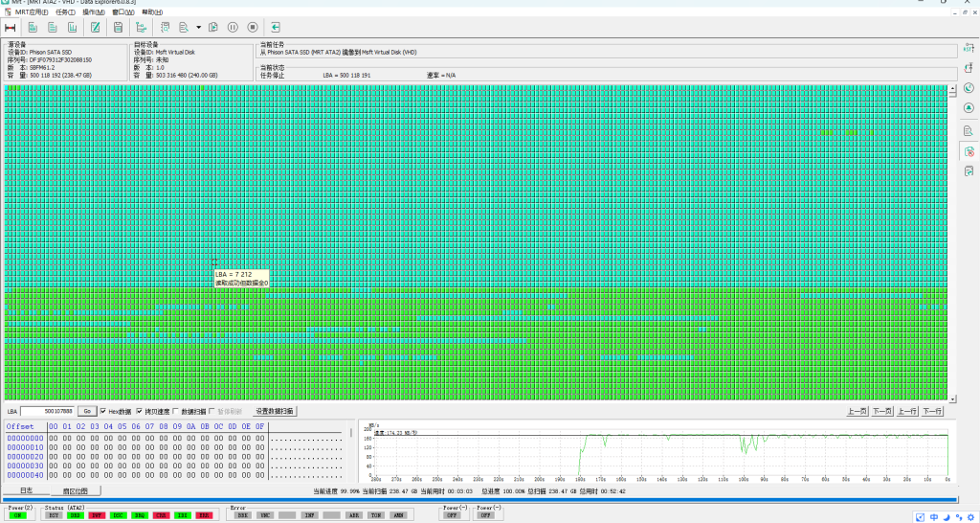This screenshot has height=523, width=980.
Task: Click the second Power(-) OFF indicator
Action: point(485,515)
